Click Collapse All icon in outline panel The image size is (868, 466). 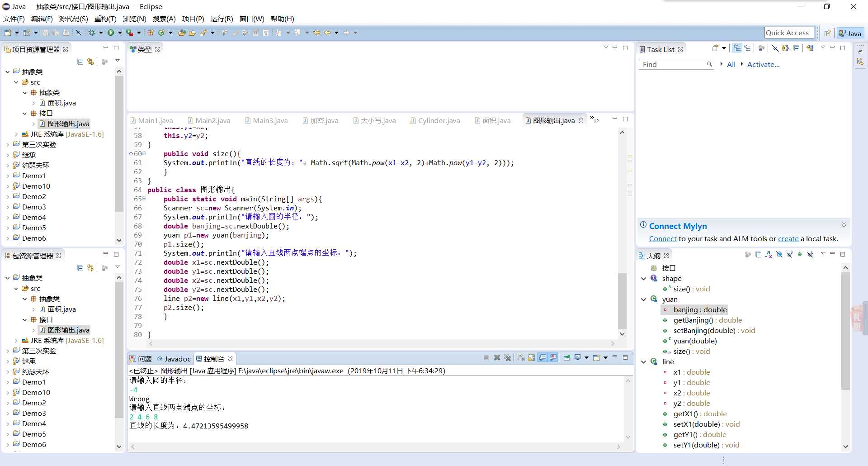758,255
